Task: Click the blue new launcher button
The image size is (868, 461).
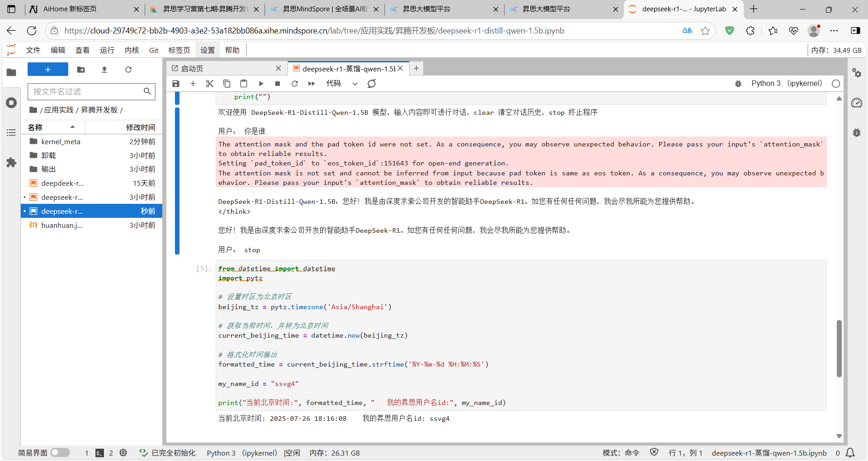Action: coord(47,70)
